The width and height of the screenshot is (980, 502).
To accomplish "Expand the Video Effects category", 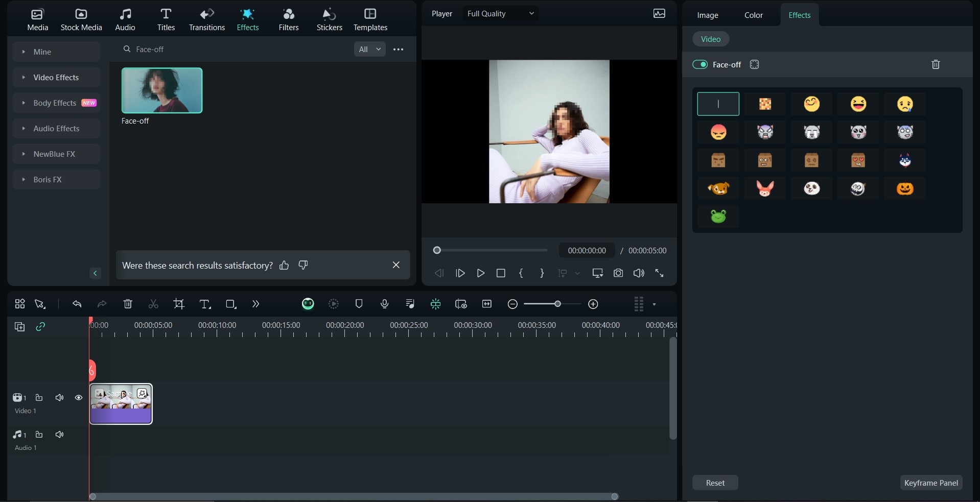I will 56,77.
